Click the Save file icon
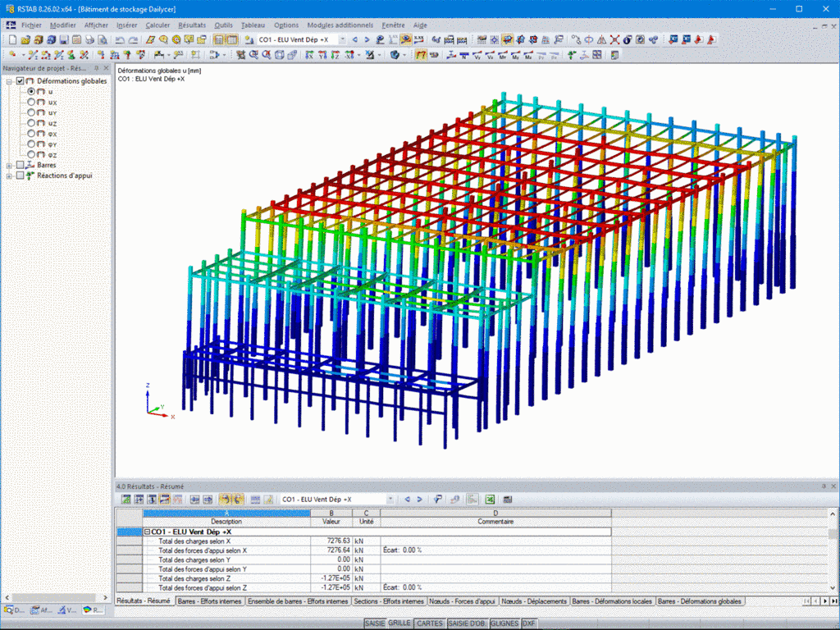 pyautogui.click(x=64, y=39)
